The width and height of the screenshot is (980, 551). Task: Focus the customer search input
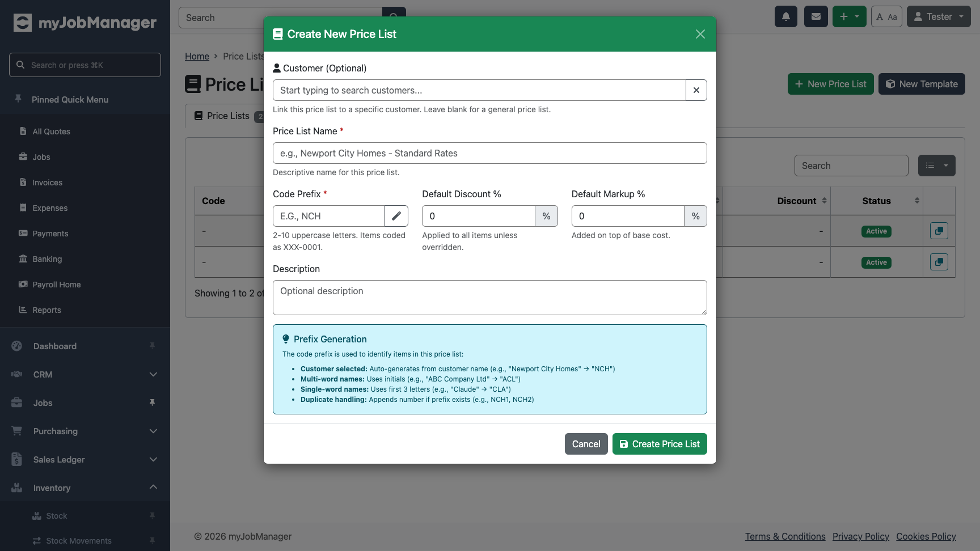pos(479,90)
